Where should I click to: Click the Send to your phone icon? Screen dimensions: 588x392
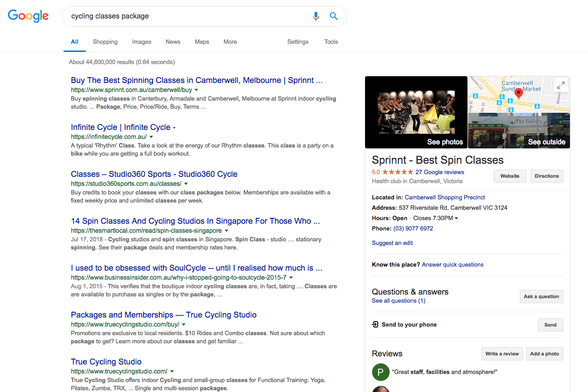(x=375, y=324)
